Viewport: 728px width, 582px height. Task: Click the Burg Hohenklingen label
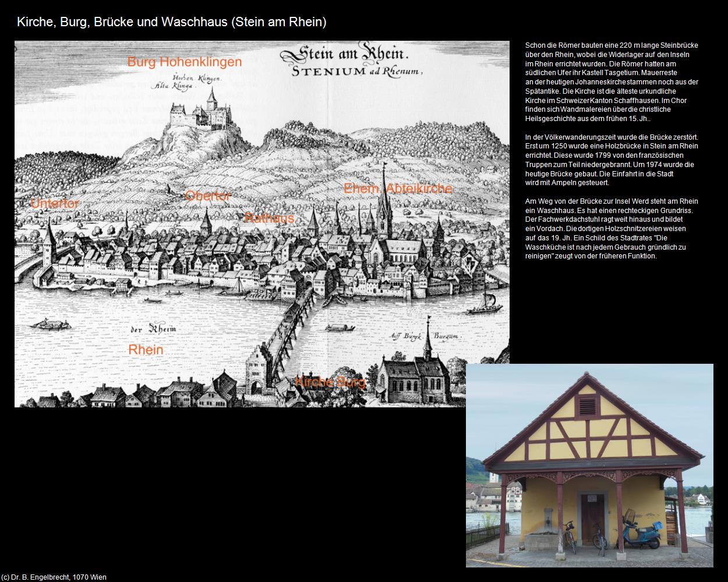[184, 62]
